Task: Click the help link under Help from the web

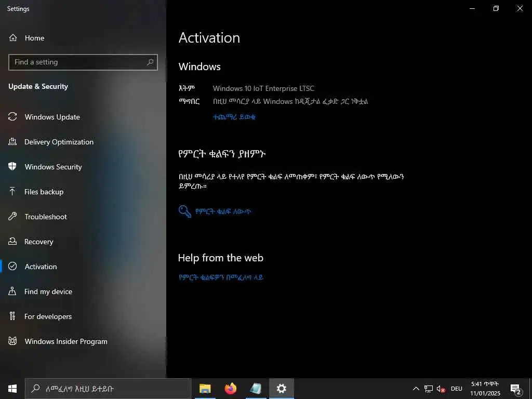Action: click(x=221, y=277)
